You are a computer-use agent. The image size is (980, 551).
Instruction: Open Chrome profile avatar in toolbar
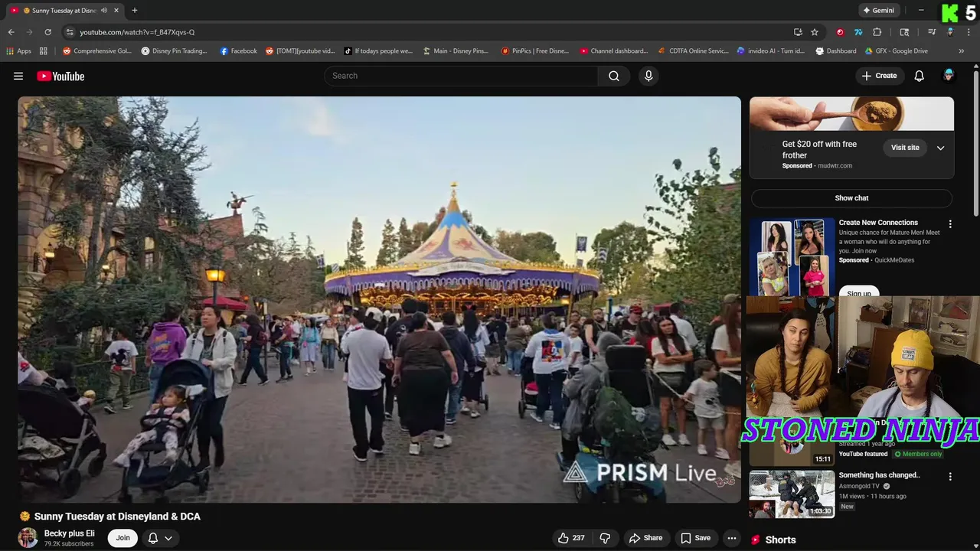tap(950, 32)
